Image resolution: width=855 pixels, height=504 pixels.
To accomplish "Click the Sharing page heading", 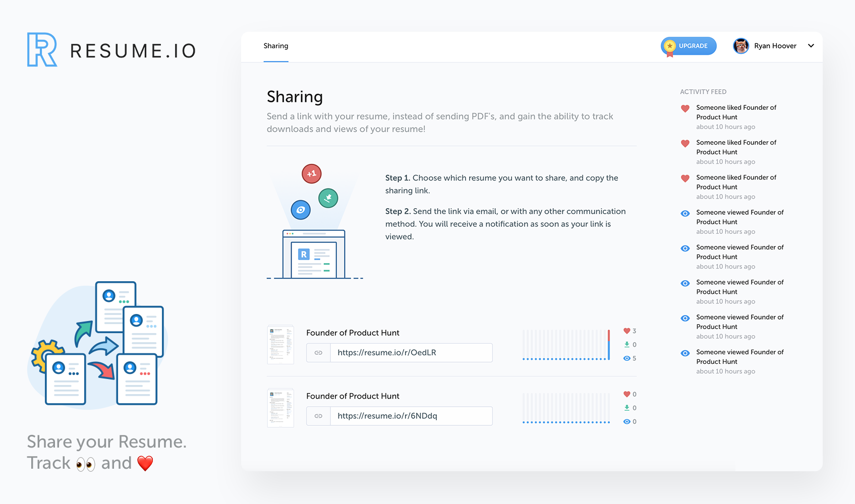I will coord(295,97).
